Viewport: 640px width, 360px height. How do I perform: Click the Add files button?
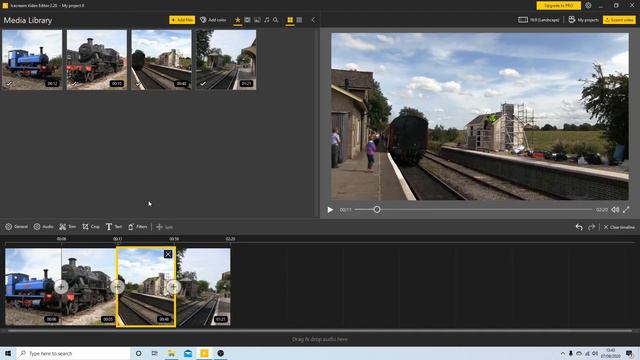(182, 20)
